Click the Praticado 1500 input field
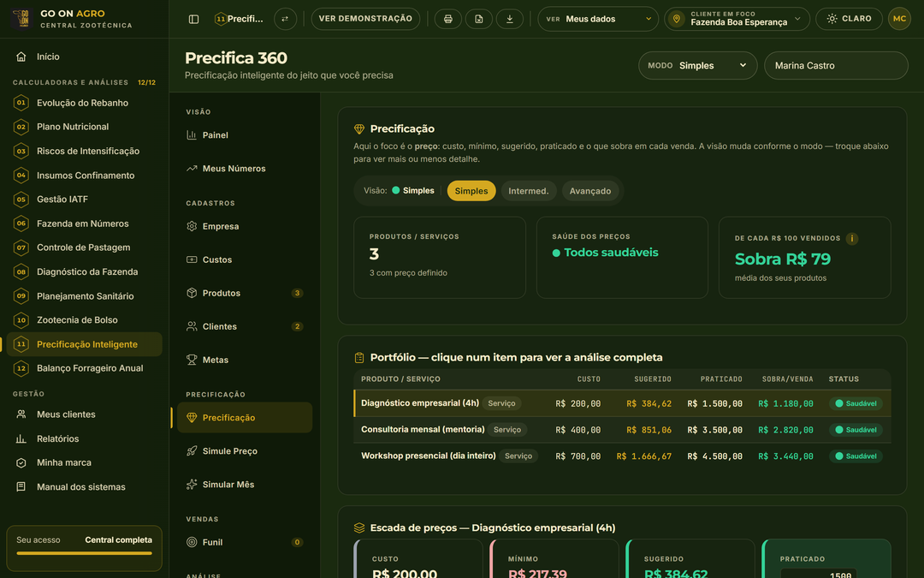Viewport: 924px width, 578px height. click(818, 574)
